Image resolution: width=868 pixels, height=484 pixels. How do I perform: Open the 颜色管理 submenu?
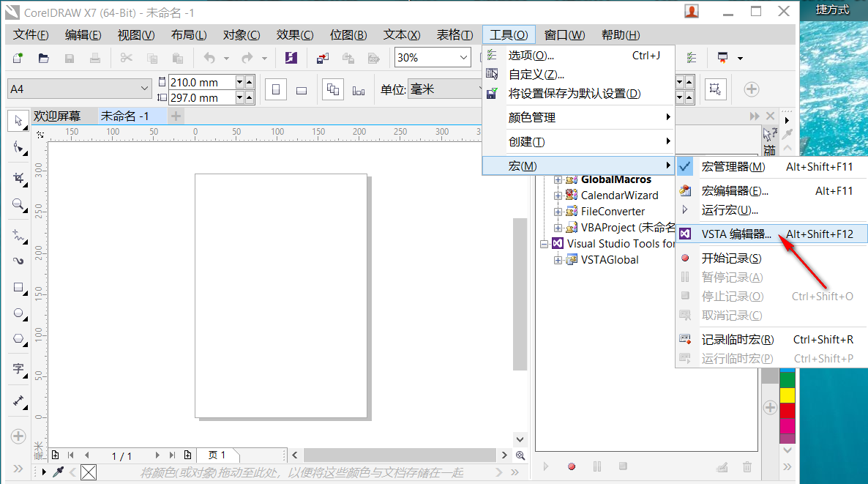[x=578, y=117]
